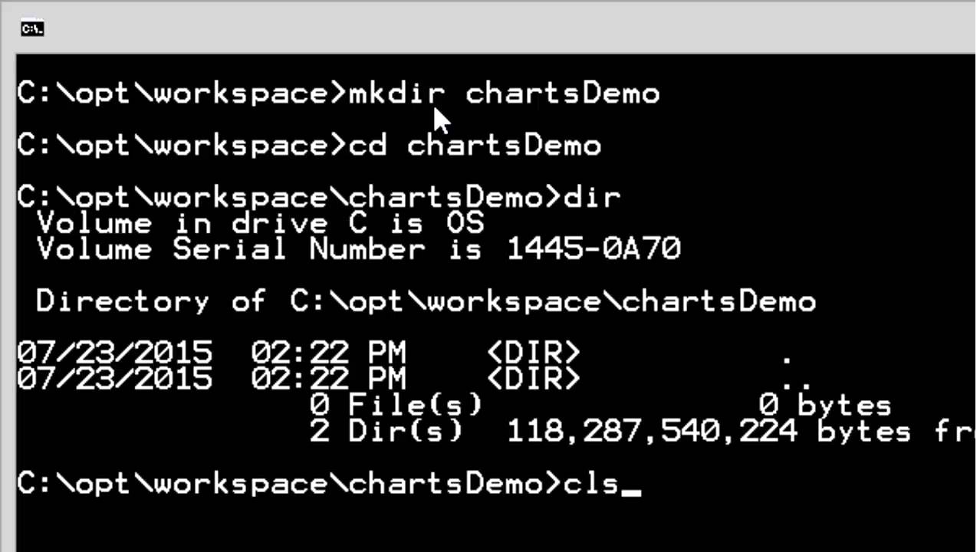Open the Command Prompt system menu icon
The width and height of the screenshot is (980, 552).
32,29
